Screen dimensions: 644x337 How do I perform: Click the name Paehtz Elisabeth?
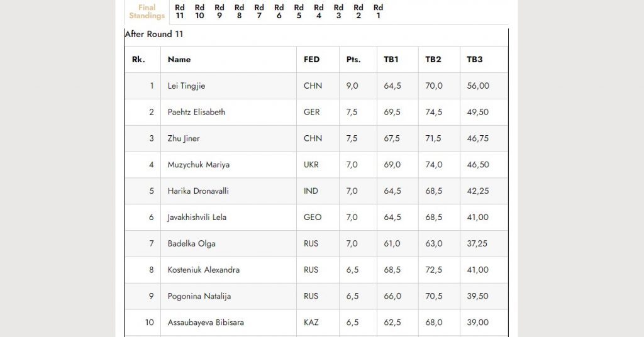tap(196, 112)
